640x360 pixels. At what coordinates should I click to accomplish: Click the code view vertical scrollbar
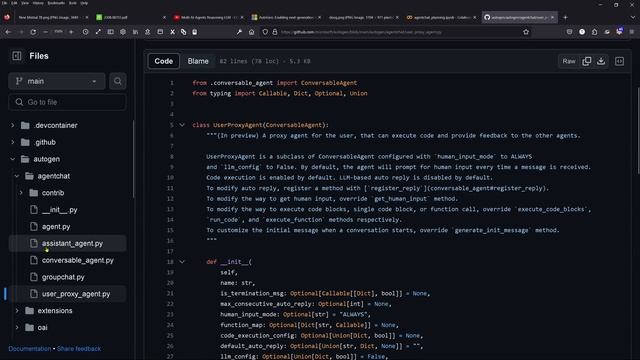tap(638, 131)
